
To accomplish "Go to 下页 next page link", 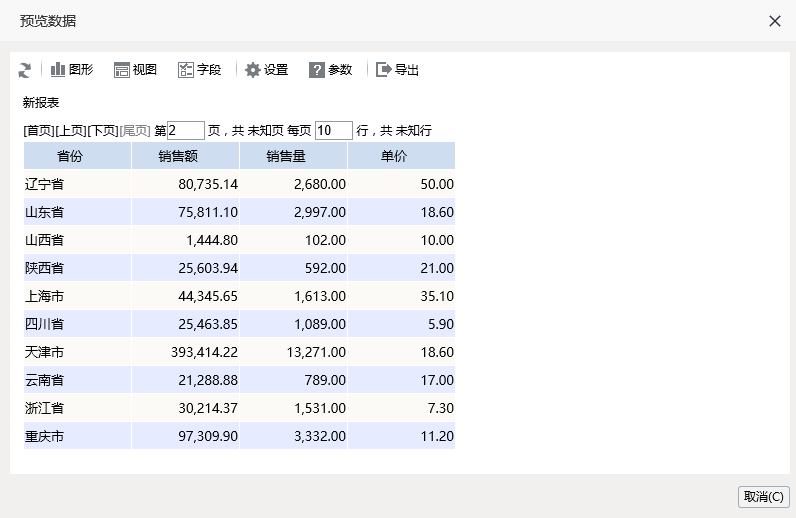I will tap(103, 131).
